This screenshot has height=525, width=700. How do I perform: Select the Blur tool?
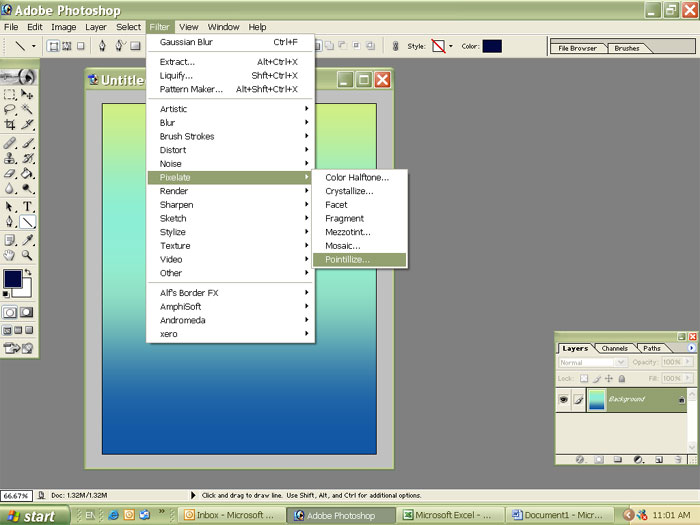click(x=9, y=188)
